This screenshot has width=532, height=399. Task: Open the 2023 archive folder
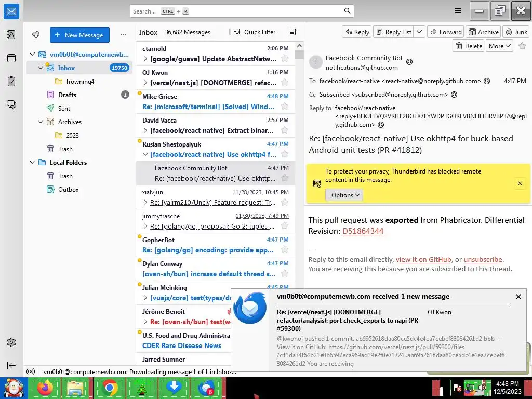[79, 135]
